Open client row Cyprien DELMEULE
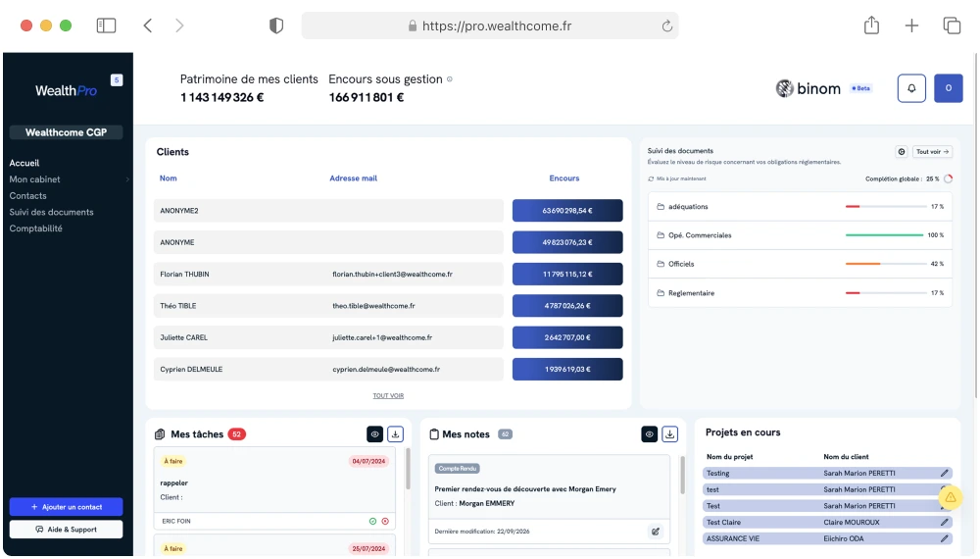 point(328,369)
